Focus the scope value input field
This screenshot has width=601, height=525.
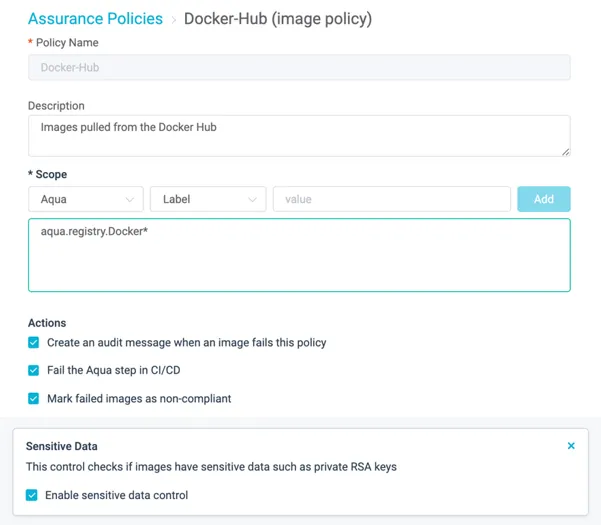click(x=392, y=199)
